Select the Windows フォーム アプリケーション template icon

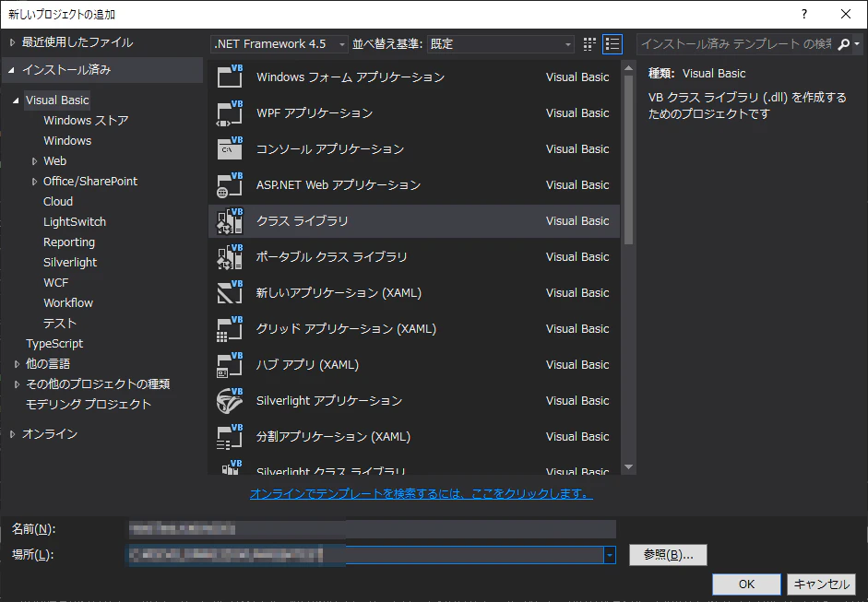click(x=230, y=77)
